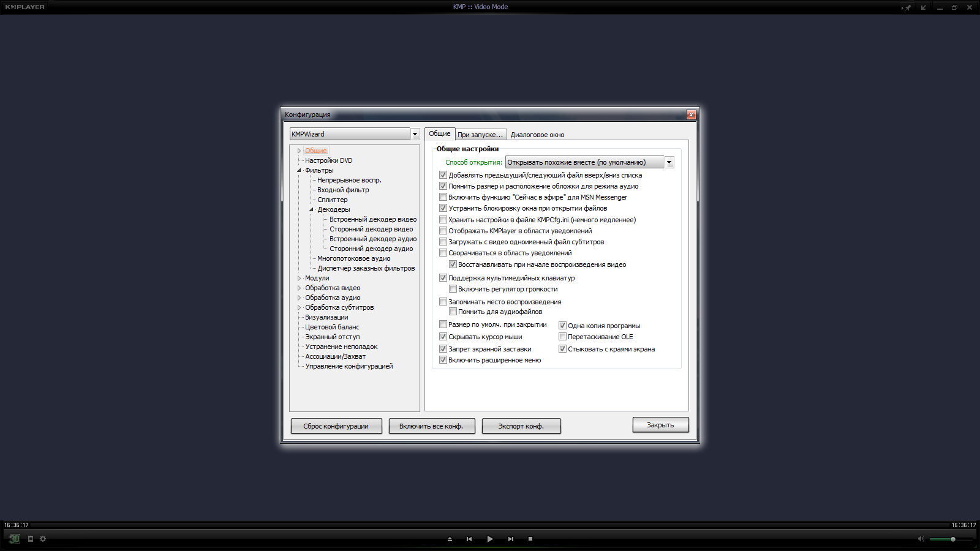Toggle 'Одна копия программы' checkbox
The image size is (980, 551).
click(562, 326)
